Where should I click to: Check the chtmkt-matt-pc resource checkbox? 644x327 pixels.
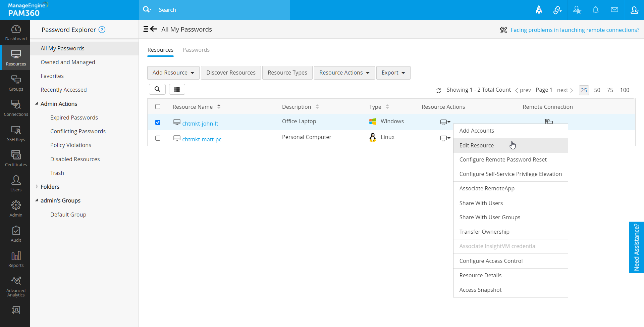tap(158, 138)
